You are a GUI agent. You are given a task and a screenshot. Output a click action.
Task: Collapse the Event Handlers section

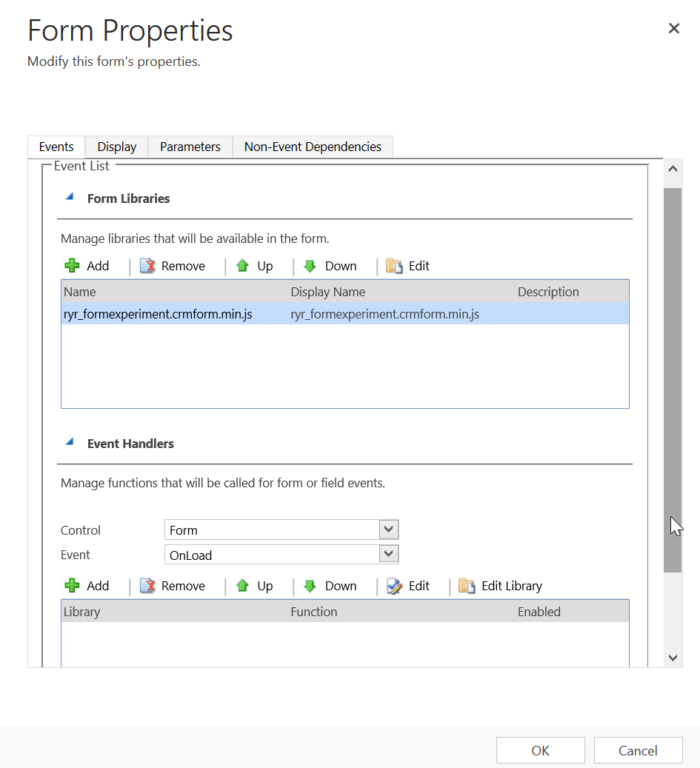[x=70, y=443]
